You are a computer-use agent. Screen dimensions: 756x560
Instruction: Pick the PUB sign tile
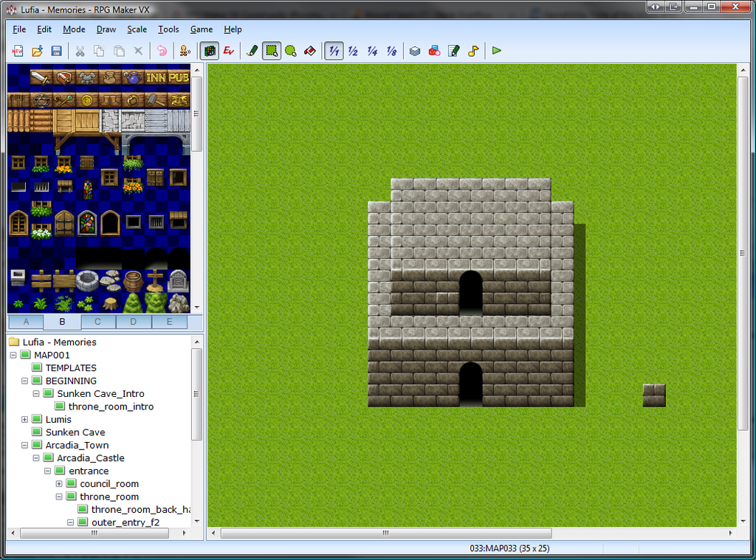(179, 77)
